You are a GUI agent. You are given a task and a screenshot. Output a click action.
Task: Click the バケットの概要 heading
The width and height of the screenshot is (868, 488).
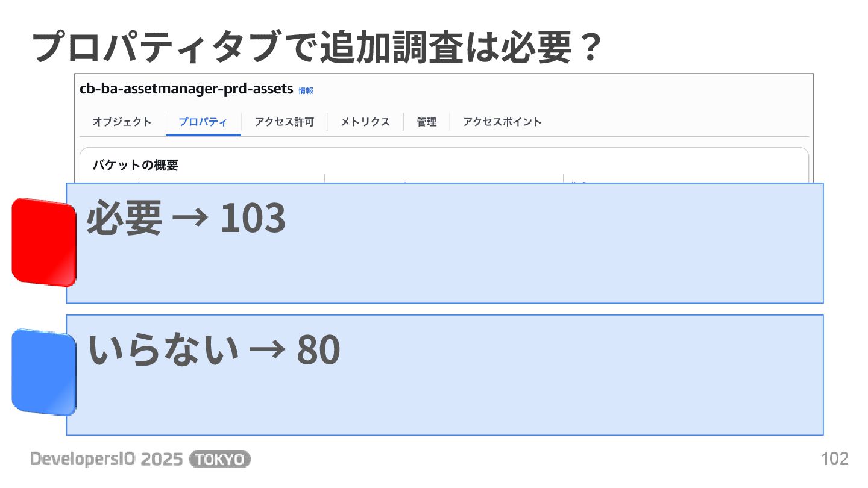[135, 165]
